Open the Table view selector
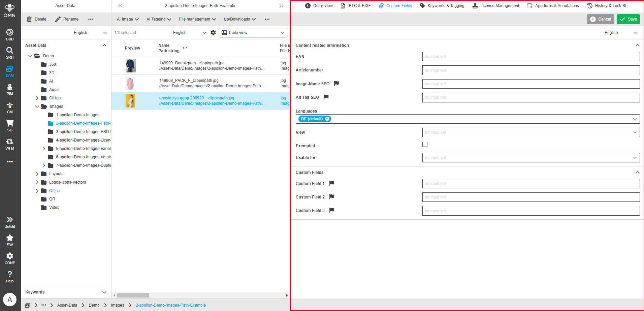This screenshot has height=311, width=644. (x=253, y=32)
